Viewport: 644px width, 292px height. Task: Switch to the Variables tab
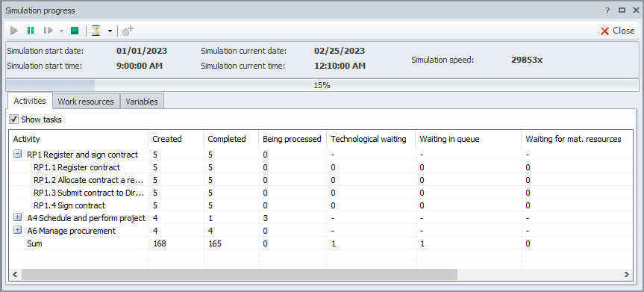click(142, 102)
